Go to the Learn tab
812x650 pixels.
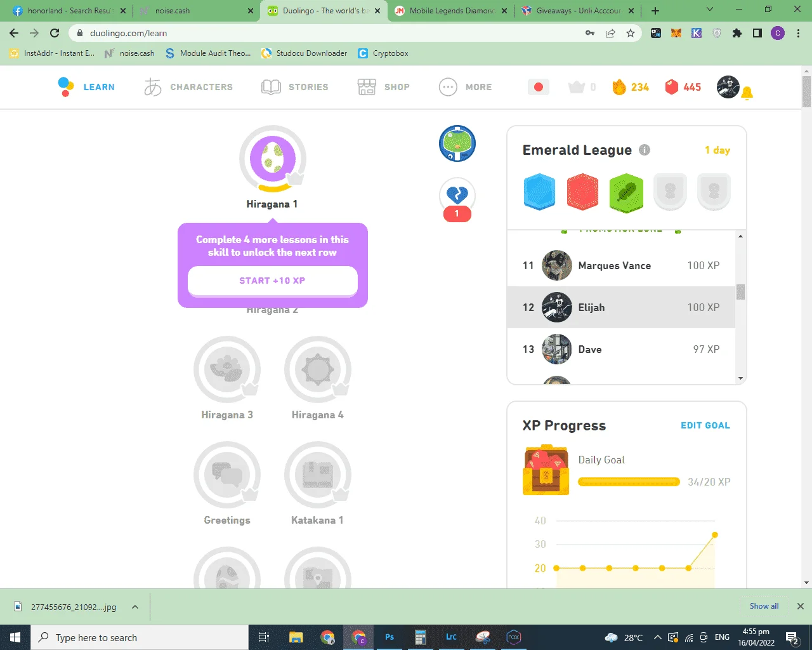[86, 87]
